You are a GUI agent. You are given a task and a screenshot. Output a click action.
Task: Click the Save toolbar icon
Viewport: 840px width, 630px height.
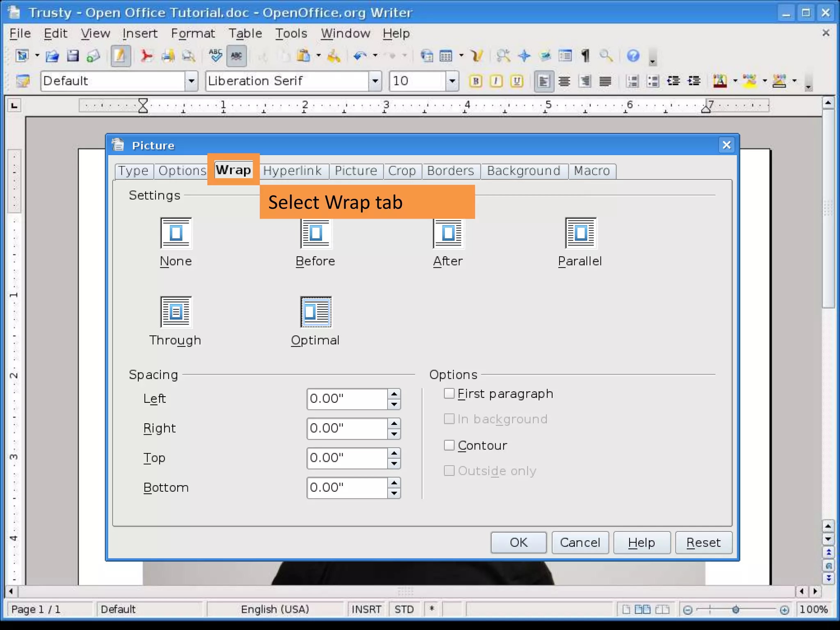[x=73, y=56]
